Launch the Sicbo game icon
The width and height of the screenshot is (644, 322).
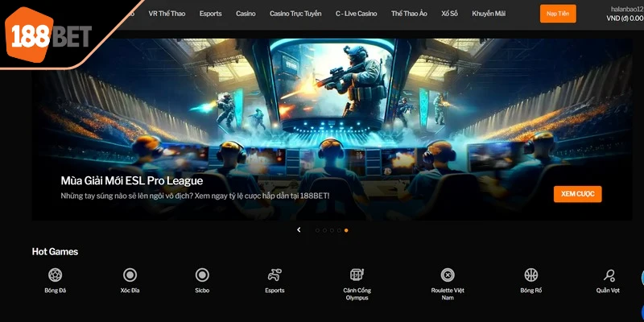[202, 275]
